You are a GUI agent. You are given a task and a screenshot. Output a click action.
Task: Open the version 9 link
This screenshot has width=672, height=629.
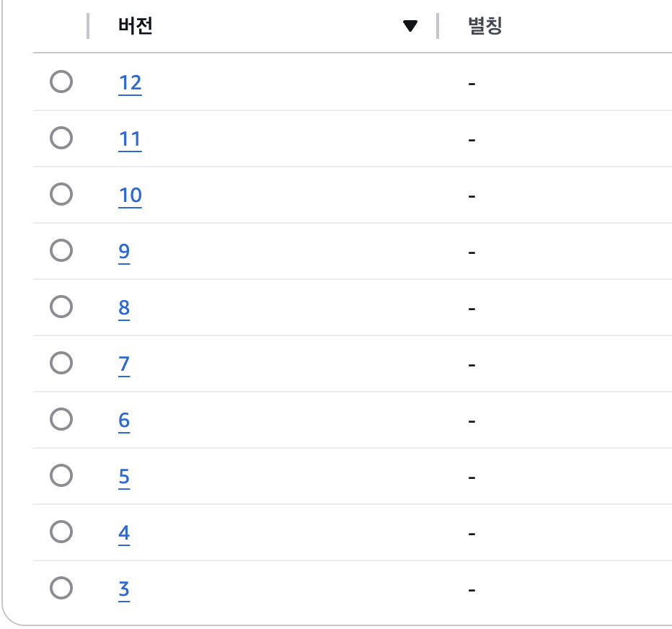124,251
